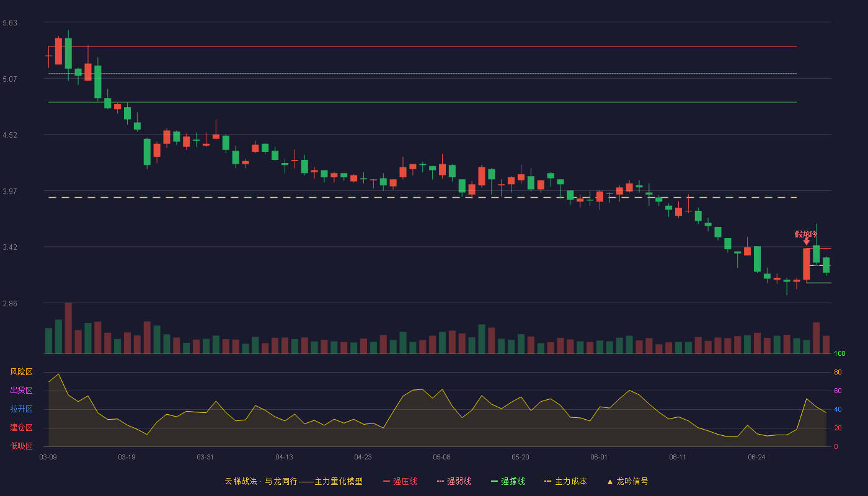This screenshot has height=496, width=868.
Task: Click the 假龙吟 label above the candle
Action: [x=806, y=234]
